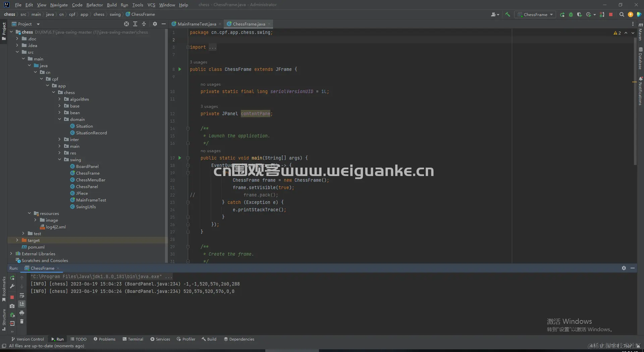Run ChessFrame with coverage

(x=579, y=14)
